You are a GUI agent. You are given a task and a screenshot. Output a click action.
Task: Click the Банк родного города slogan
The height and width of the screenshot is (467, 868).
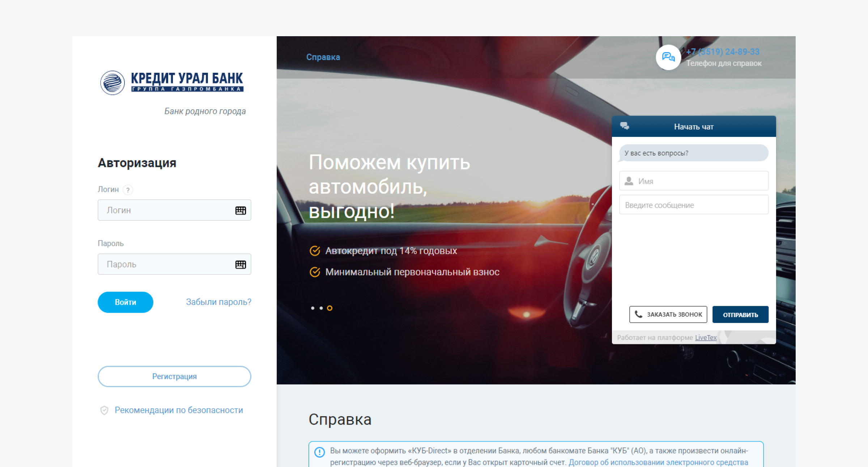(x=205, y=111)
